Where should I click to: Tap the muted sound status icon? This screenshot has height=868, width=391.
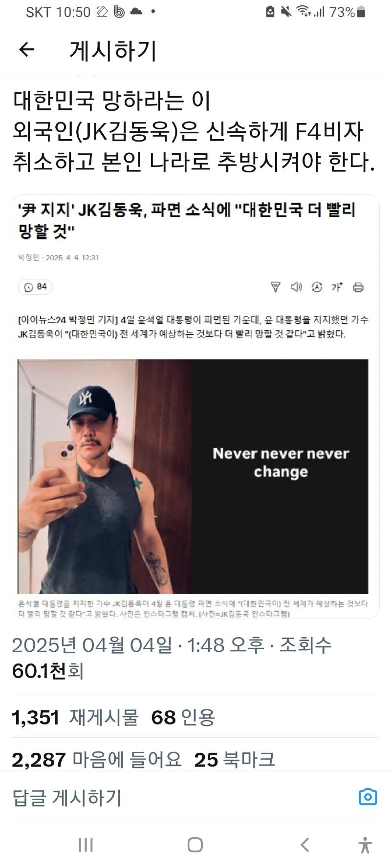pyautogui.click(x=286, y=12)
